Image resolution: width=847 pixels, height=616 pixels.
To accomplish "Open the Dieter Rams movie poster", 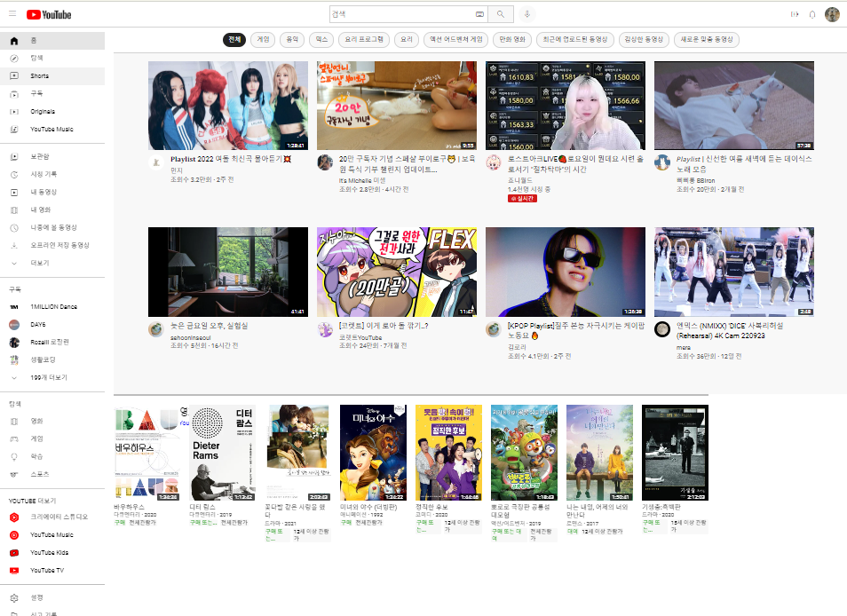I will pos(222,453).
